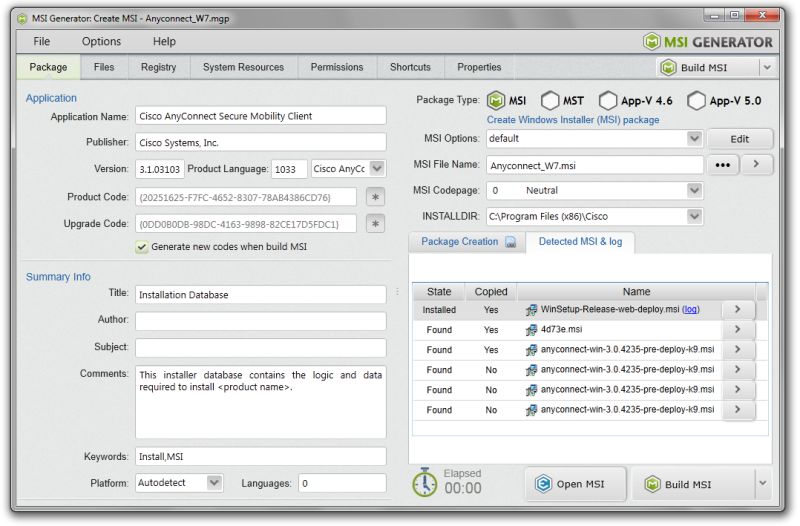Switch to Package Creation tab
This screenshot has height=526, width=800.
coord(467,242)
